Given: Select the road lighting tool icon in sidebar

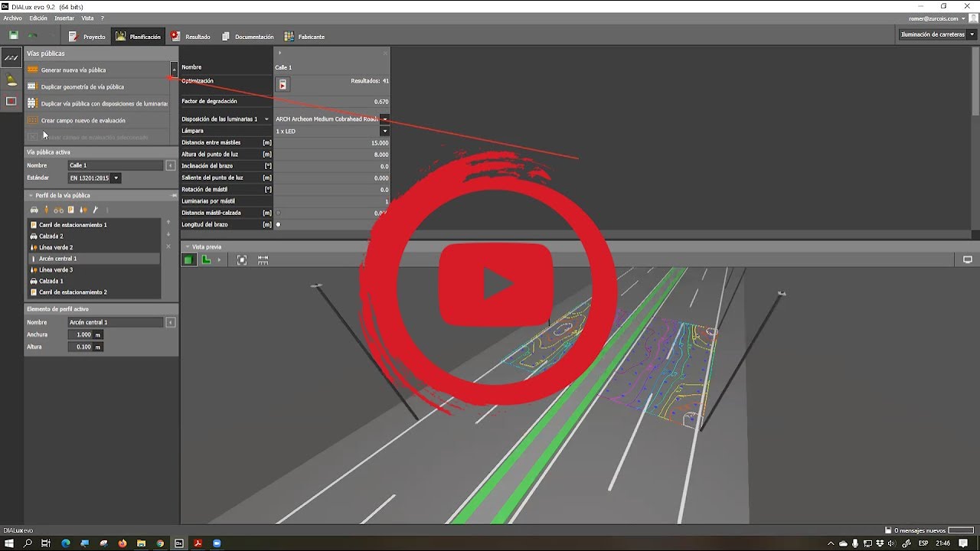Looking at the screenshot, I should click(11, 57).
